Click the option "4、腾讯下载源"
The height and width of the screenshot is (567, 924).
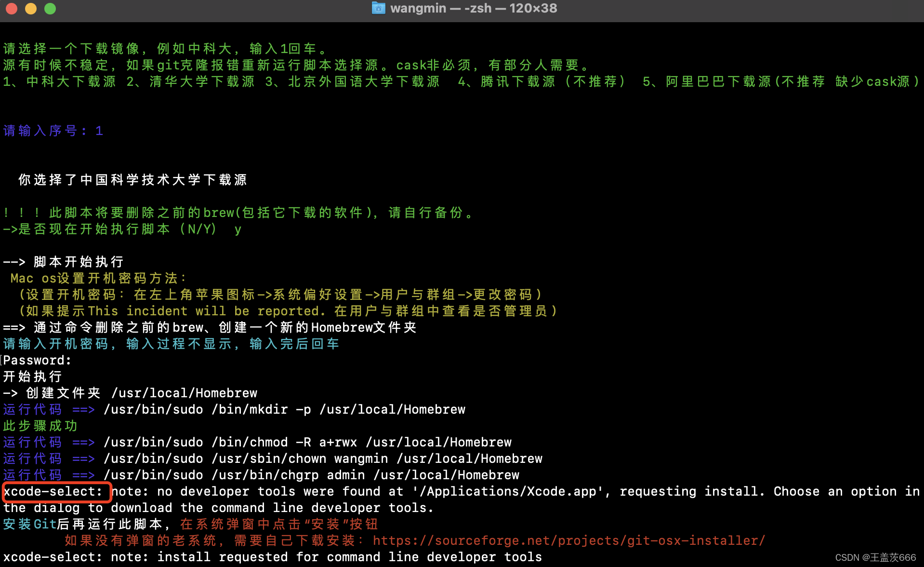(506, 81)
